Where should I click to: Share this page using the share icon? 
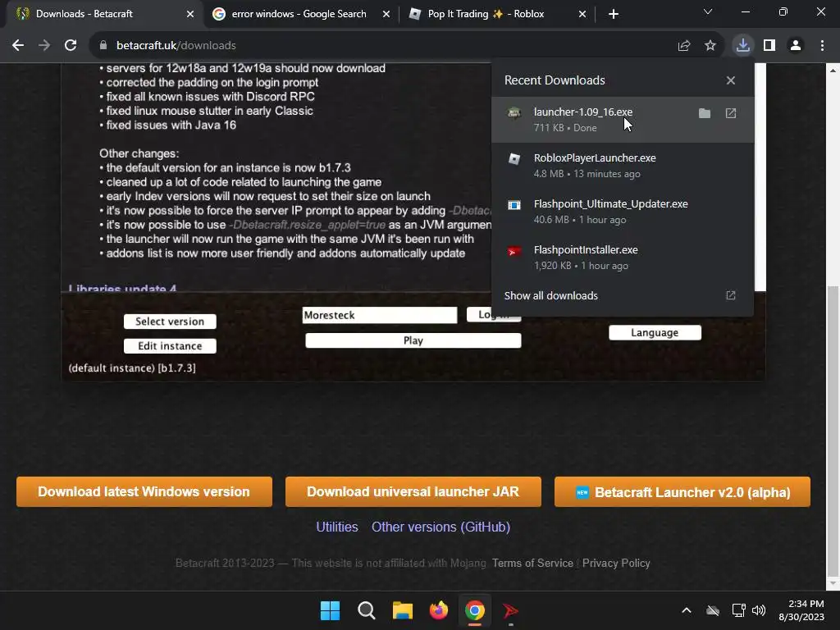(x=684, y=46)
